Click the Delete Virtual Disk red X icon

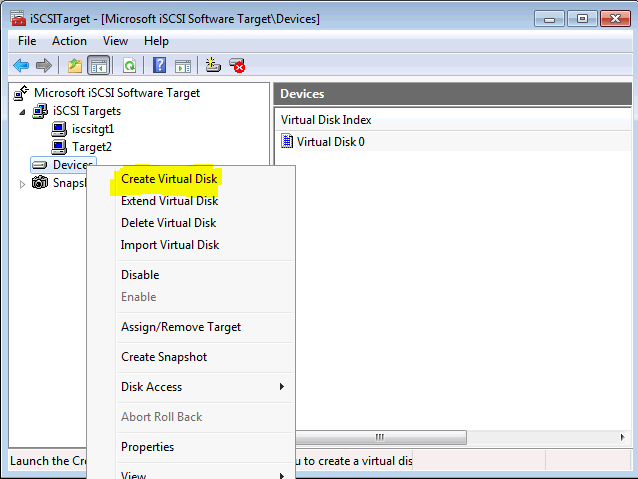click(x=237, y=65)
